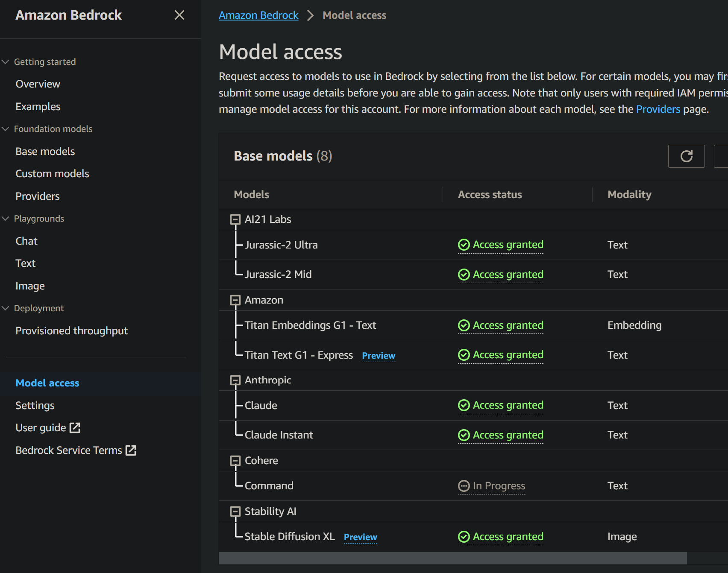728x573 pixels.
Task: Click the Claude Instant model name
Action: click(x=279, y=435)
